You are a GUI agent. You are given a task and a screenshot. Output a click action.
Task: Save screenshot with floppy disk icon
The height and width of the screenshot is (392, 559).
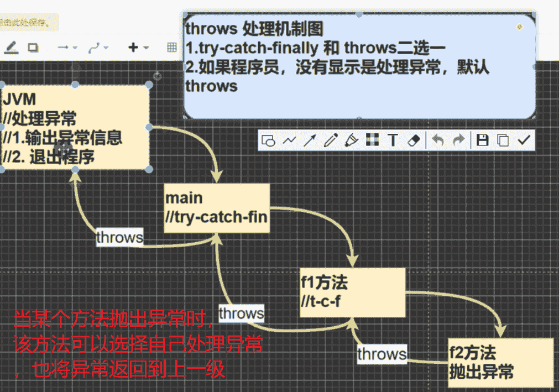pos(483,140)
